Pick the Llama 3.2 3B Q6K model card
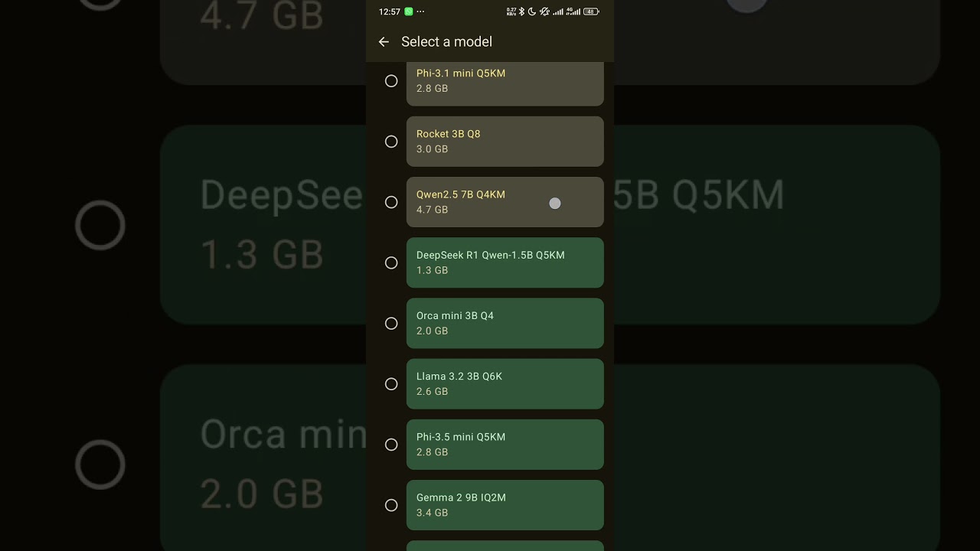980x551 pixels. [x=505, y=384]
